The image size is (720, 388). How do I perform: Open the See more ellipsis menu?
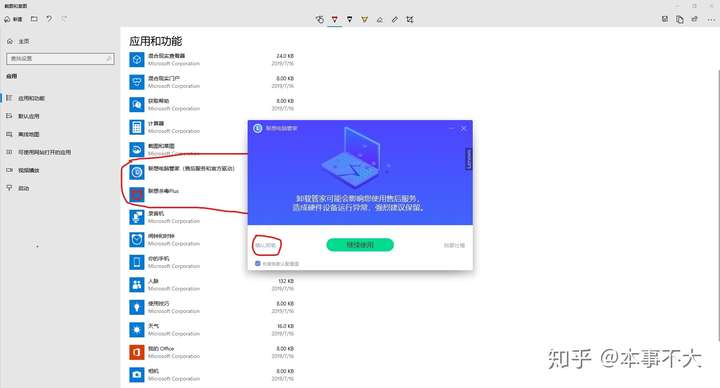(x=711, y=19)
